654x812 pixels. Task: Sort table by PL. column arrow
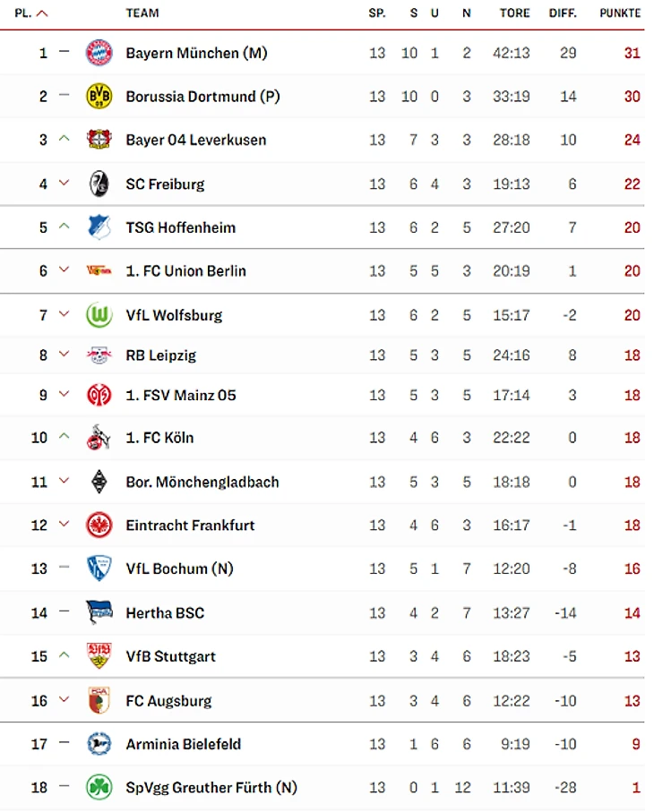coord(42,13)
